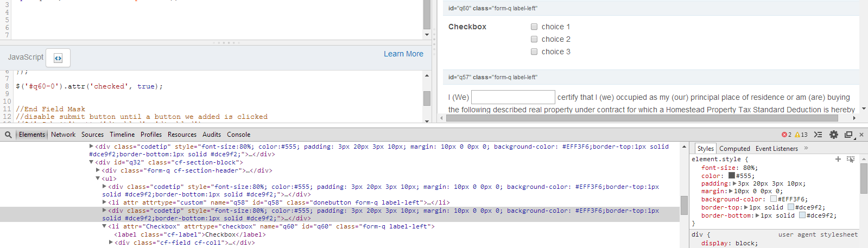Enable the choice 3 checkbox
This screenshot has width=868, height=248.
(534, 52)
